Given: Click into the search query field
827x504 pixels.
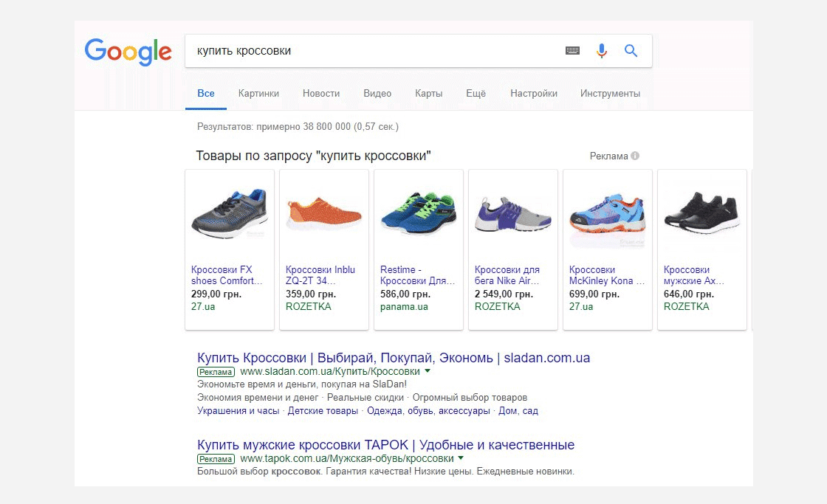Looking at the screenshot, I should pos(374,51).
